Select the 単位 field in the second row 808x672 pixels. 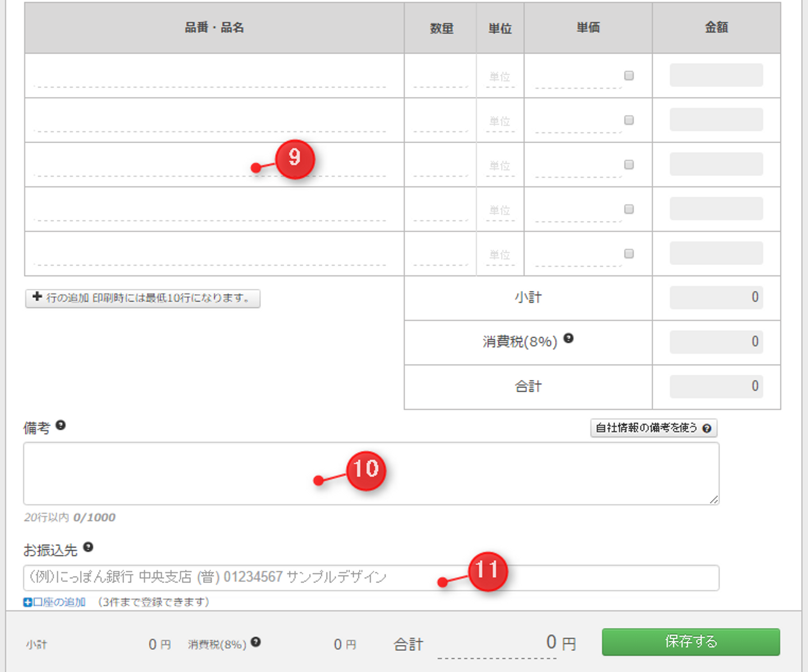500,121
